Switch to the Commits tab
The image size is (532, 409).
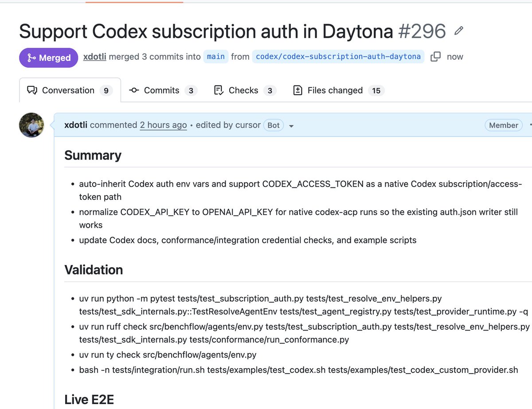click(x=163, y=90)
